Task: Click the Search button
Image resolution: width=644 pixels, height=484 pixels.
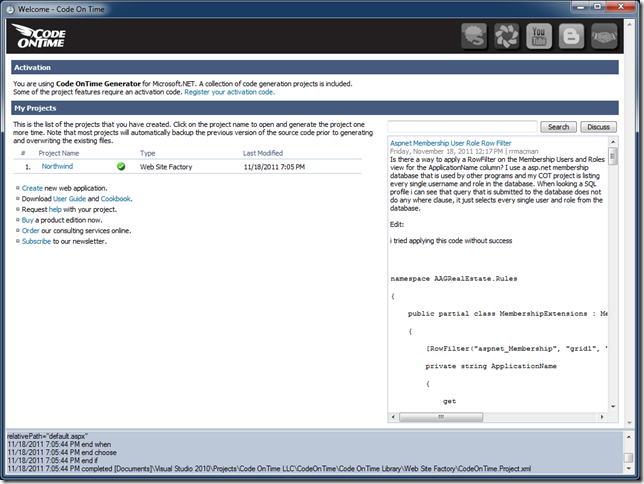Action: point(558,127)
